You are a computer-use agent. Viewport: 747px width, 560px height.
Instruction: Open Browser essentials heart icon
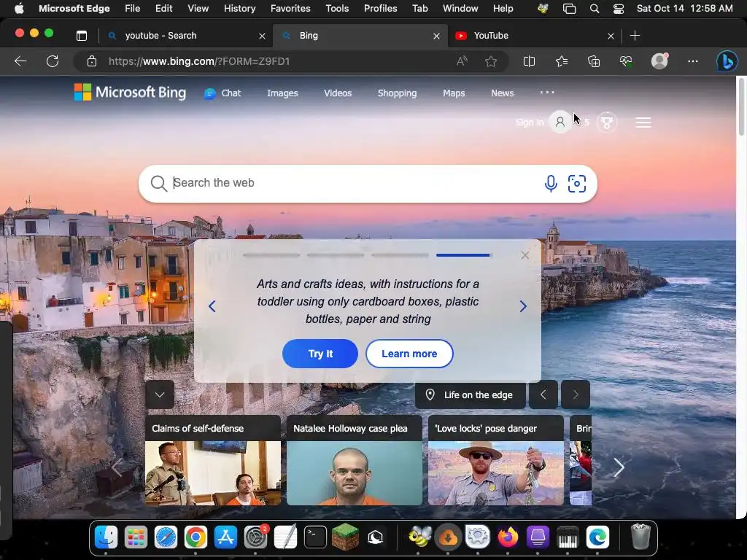[625, 61]
